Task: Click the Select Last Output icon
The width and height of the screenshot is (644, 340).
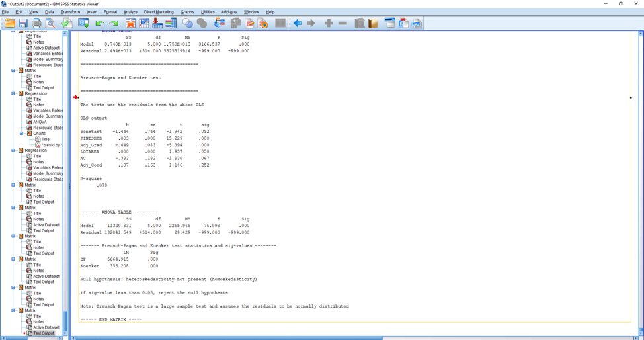Action: pyautogui.click(x=220, y=23)
